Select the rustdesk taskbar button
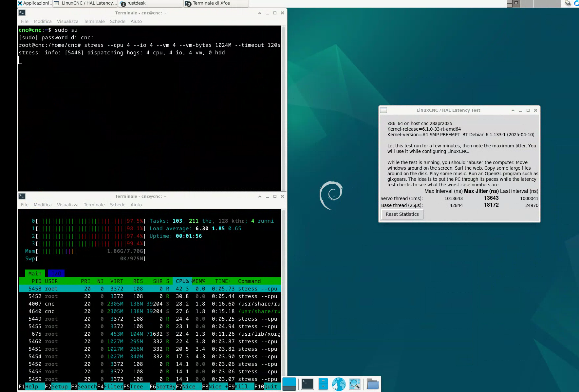The image size is (579, 392). pyautogui.click(x=151, y=3)
